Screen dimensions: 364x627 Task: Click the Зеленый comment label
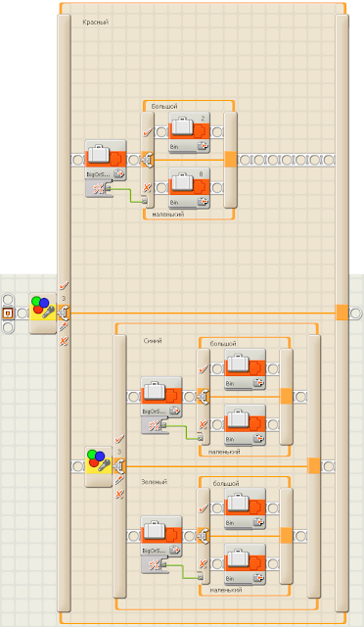[x=154, y=482]
